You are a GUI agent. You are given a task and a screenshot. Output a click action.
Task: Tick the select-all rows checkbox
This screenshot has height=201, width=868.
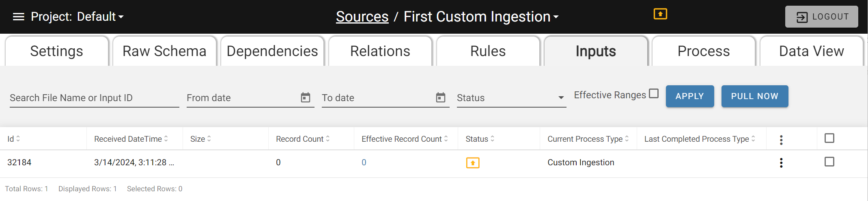829,138
